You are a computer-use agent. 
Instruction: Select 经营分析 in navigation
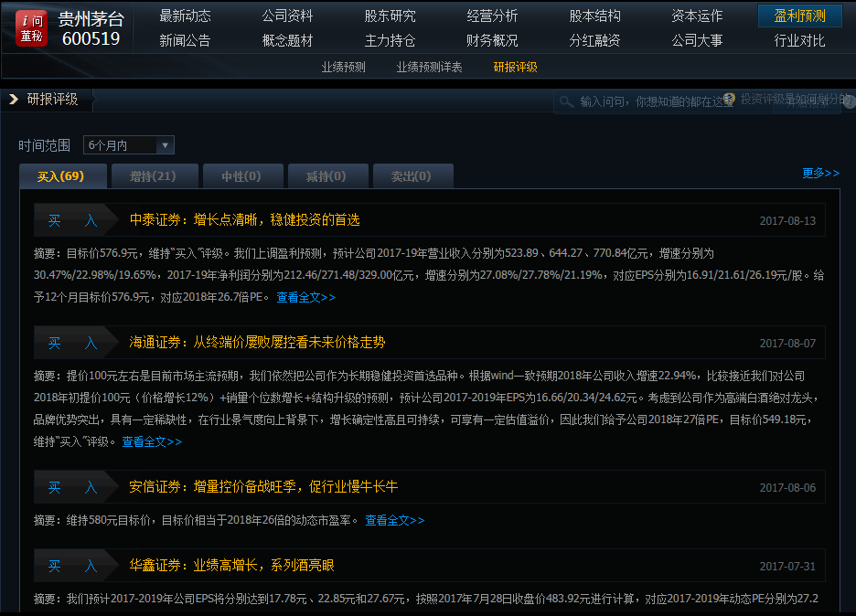pos(492,16)
